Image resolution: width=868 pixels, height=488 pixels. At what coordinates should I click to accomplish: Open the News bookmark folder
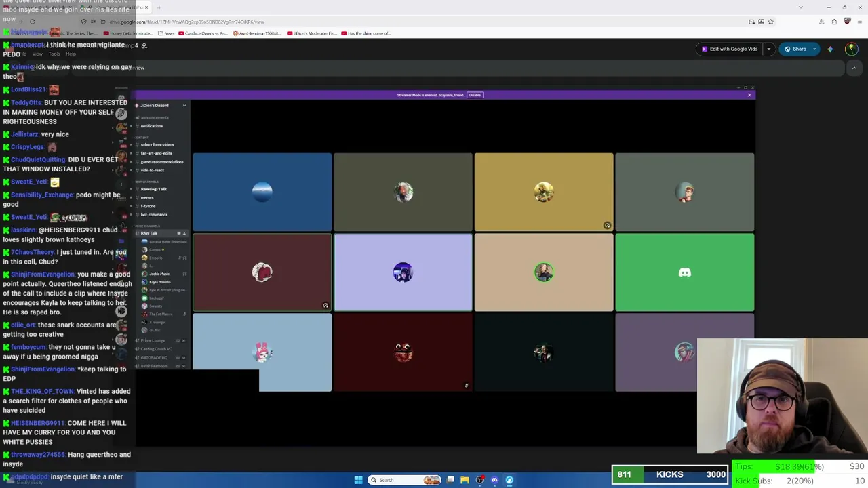pyautogui.click(x=166, y=33)
